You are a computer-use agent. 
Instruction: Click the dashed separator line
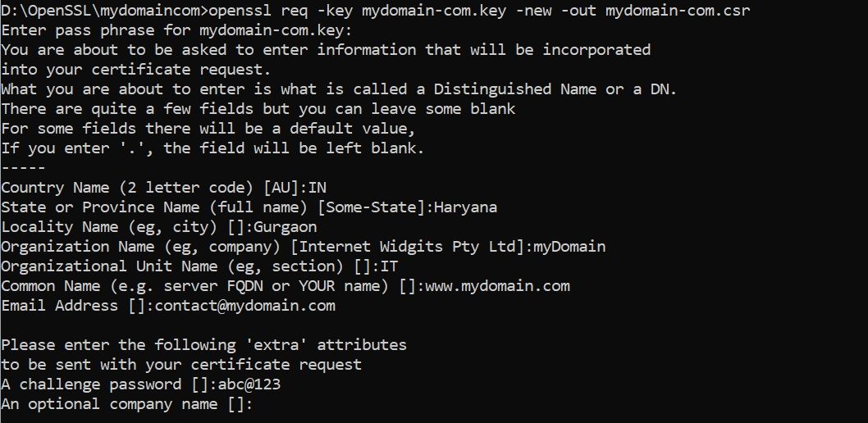tap(23, 167)
